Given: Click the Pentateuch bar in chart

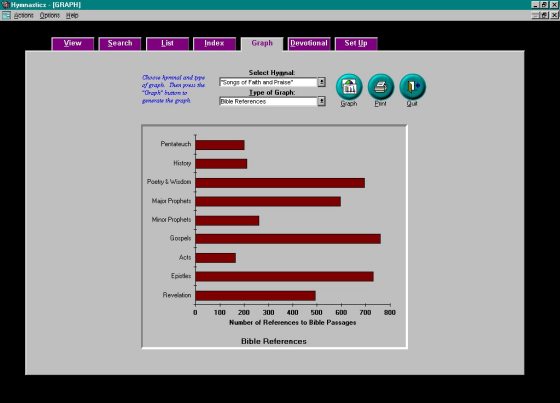Looking at the screenshot, I should (220, 145).
